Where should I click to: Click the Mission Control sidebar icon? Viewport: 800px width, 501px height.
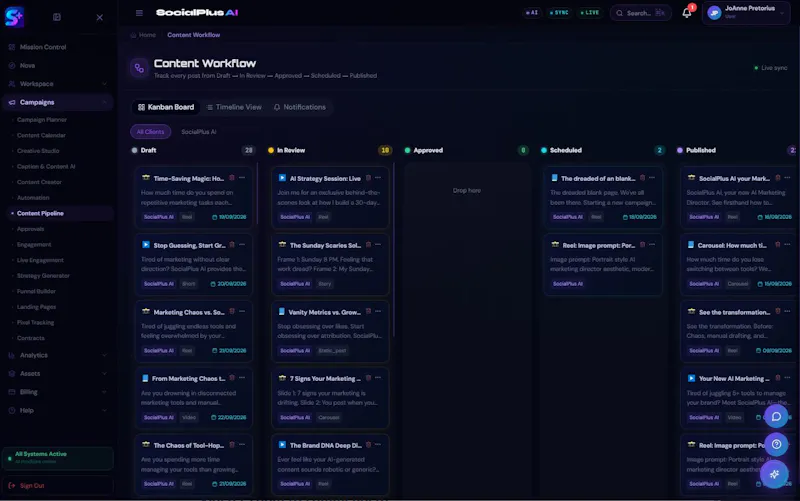point(12,47)
